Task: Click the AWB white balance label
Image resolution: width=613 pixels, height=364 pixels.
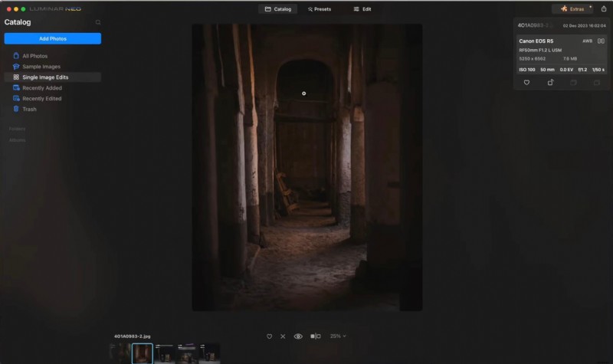Action: (x=587, y=41)
